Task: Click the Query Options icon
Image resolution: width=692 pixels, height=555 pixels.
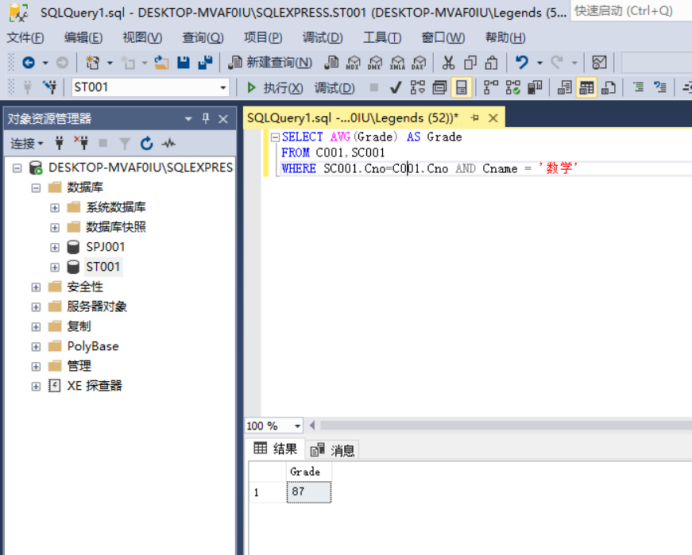Action: click(x=440, y=88)
